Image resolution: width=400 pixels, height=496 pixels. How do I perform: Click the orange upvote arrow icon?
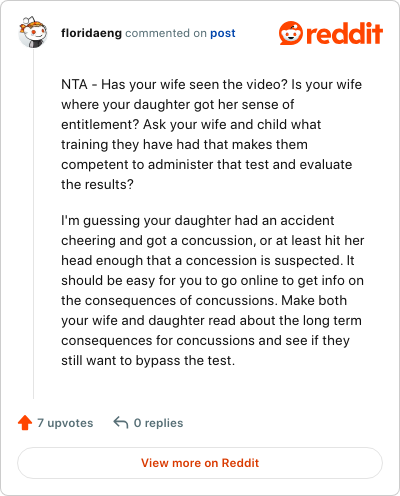click(25, 423)
